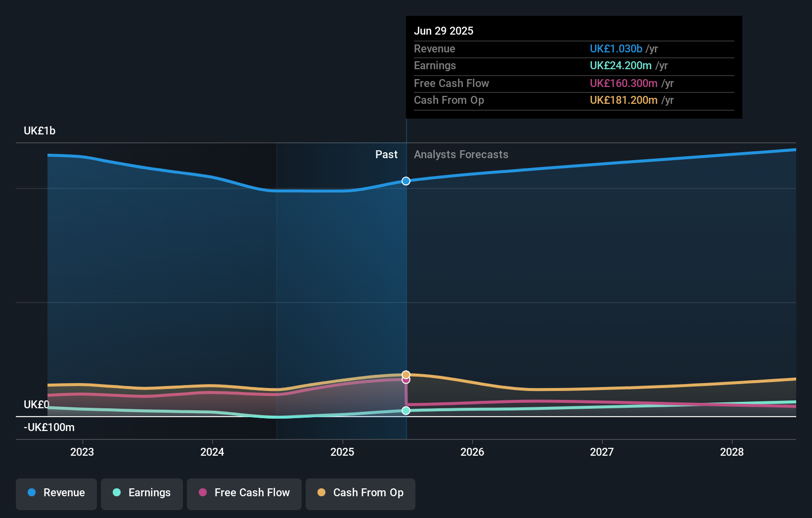Viewport: 812px width, 518px height.
Task: Select the blue Revenue marker on the chart
Action: tap(406, 181)
